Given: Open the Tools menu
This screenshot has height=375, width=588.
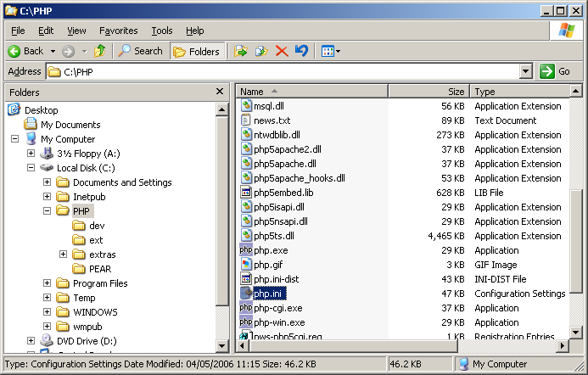Looking at the screenshot, I should click(x=161, y=31).
